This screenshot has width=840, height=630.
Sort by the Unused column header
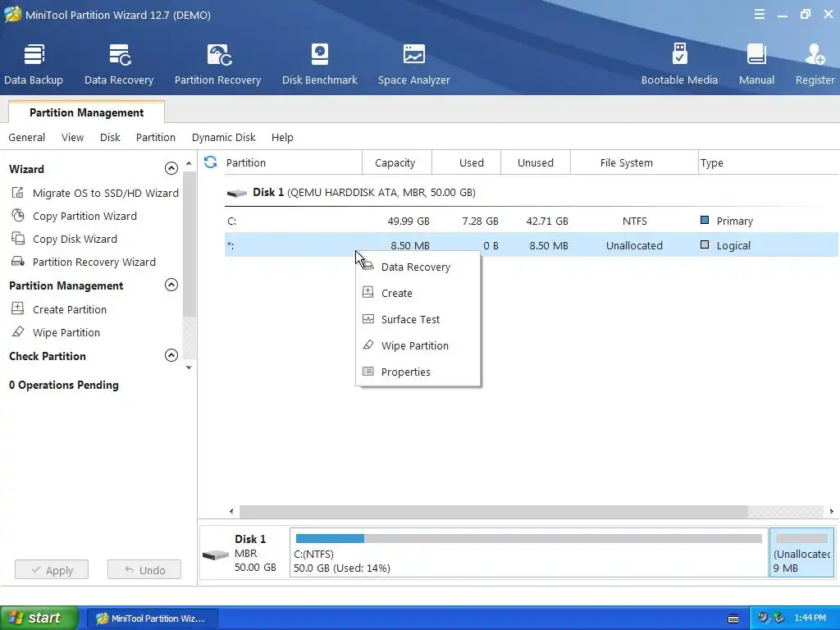click(536, 162)
